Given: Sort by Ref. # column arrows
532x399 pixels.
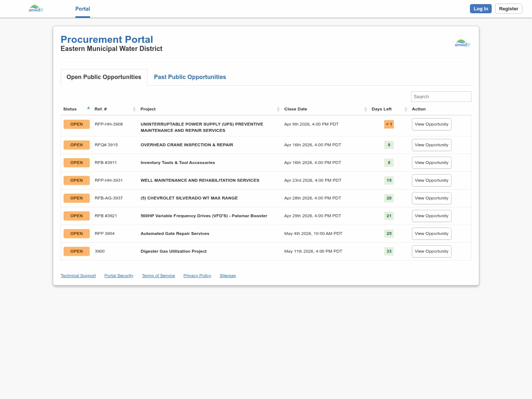Looking at the screenshot, I should coord(134,109).
